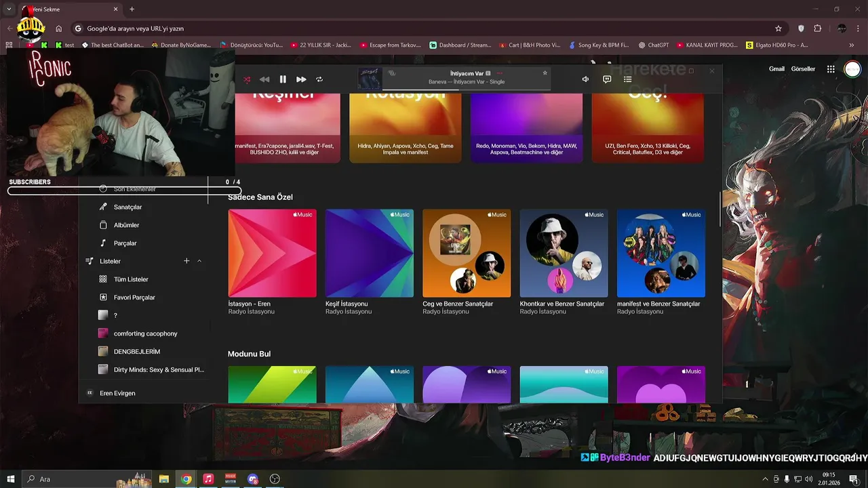Open File Explorer from the taskbar
The width and height of the screenshot is (868, 488).
coord(164,479)
